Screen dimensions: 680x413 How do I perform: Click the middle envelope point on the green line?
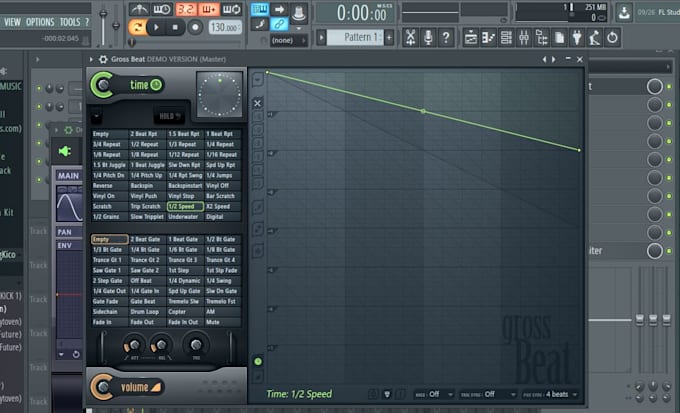click(423, 111)
